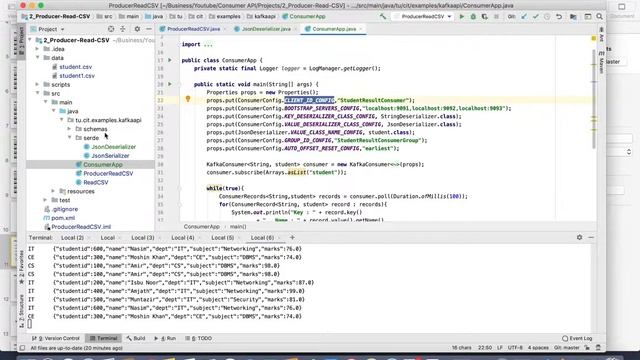Run ProducerReadCSV with green play icon
The width and height of the screenshot is (640, 360).
[x=462, y=17]
